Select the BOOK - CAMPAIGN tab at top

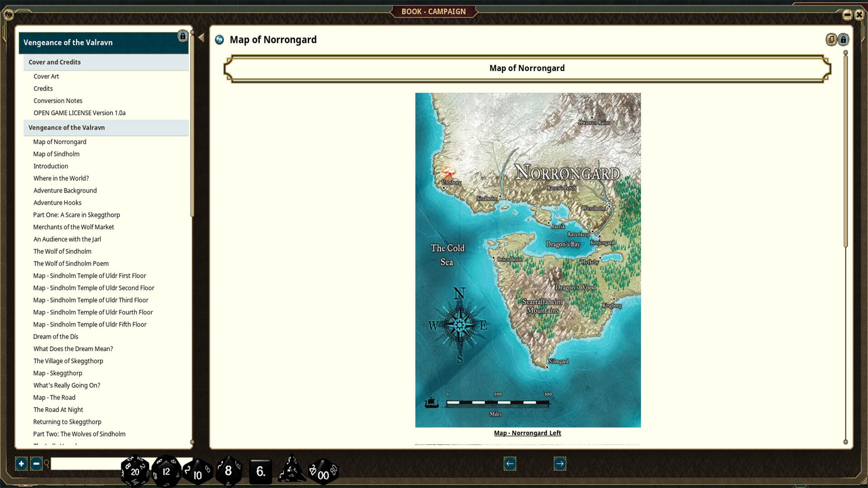(x=434, y=11)
